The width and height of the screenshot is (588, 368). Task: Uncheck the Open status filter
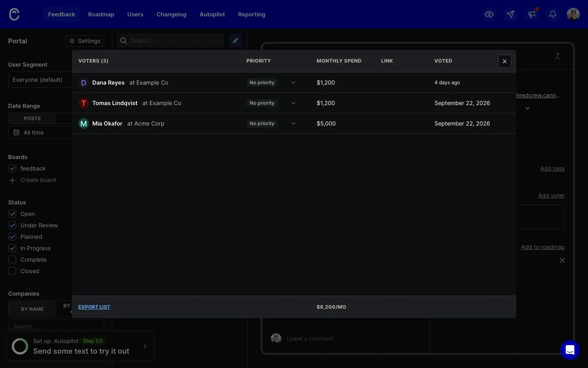(x=12, y=214)
